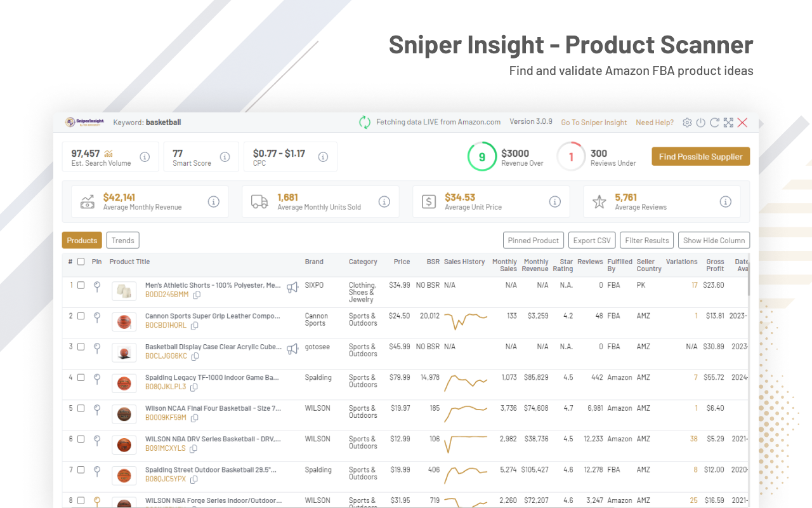Open info icon for Average Monthly Revenue
Viewport: 812px width, 508px height.
point(214,202)
